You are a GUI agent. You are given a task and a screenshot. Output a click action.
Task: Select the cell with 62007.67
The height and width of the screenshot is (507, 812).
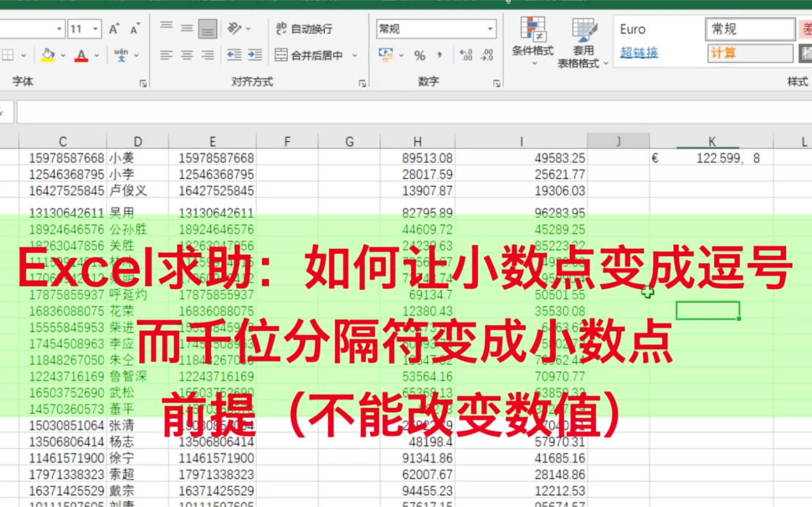point(417,474)
